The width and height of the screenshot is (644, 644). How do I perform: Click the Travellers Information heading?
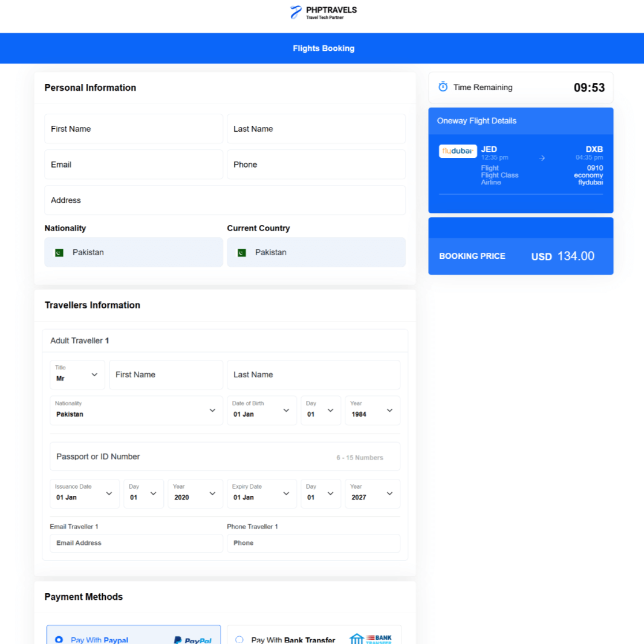click(93, 305)
